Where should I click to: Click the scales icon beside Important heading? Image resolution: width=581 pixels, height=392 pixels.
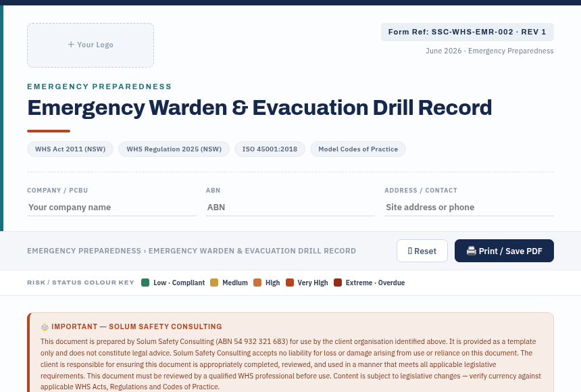[45, 326]
